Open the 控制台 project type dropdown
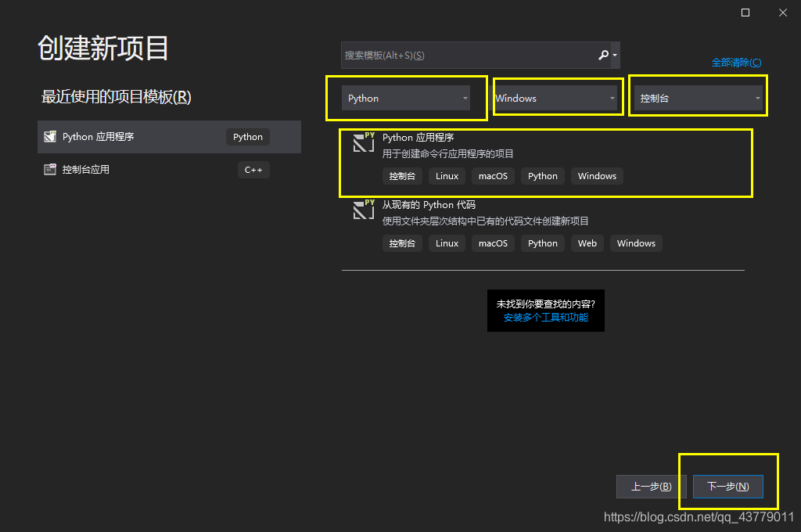Image resolution: width=801 pixels, height=532 pixels. [698, 98]
